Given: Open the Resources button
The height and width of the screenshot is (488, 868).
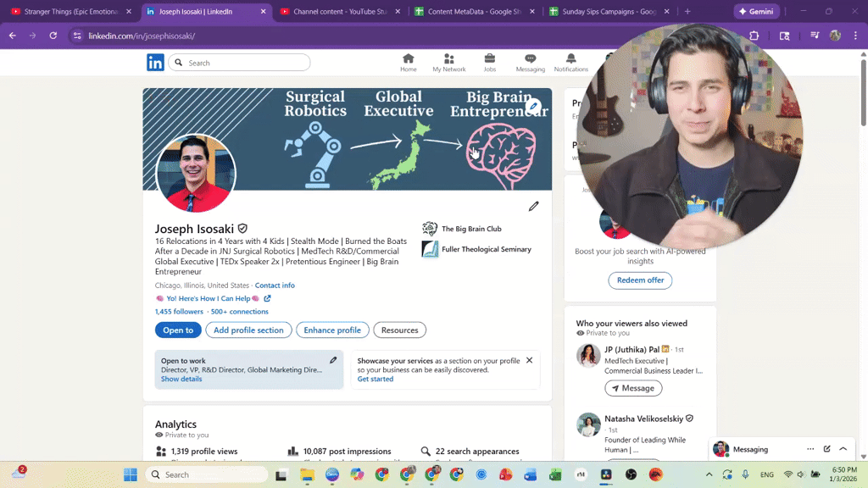Looking at the screenshot, I should tap(400, 330).
